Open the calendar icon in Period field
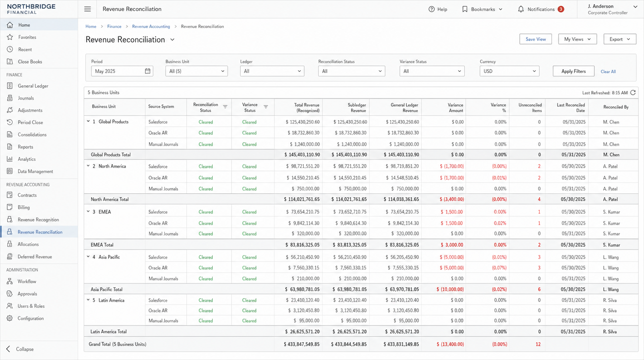 click(148, 71)
